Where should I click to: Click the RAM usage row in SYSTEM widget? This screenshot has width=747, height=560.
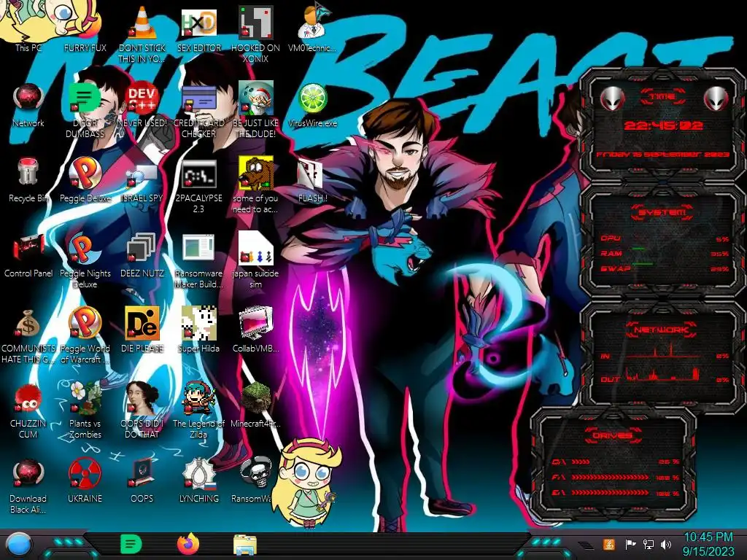664,253
